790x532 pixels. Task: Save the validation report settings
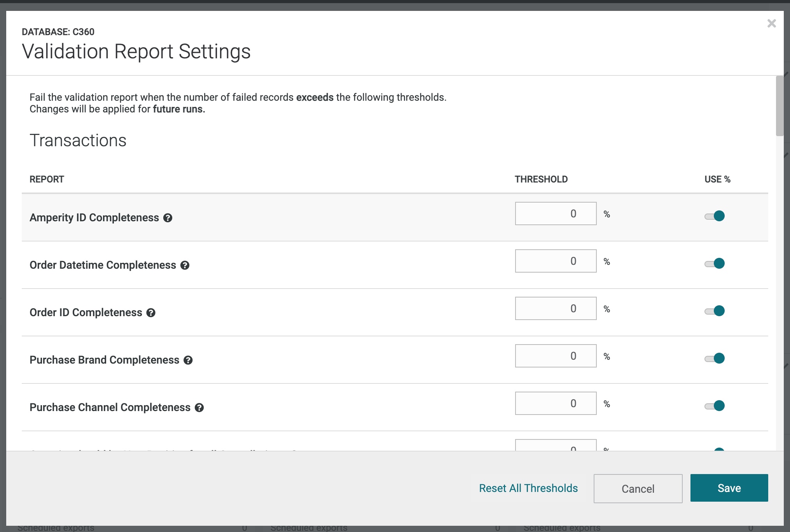(729, 488)
